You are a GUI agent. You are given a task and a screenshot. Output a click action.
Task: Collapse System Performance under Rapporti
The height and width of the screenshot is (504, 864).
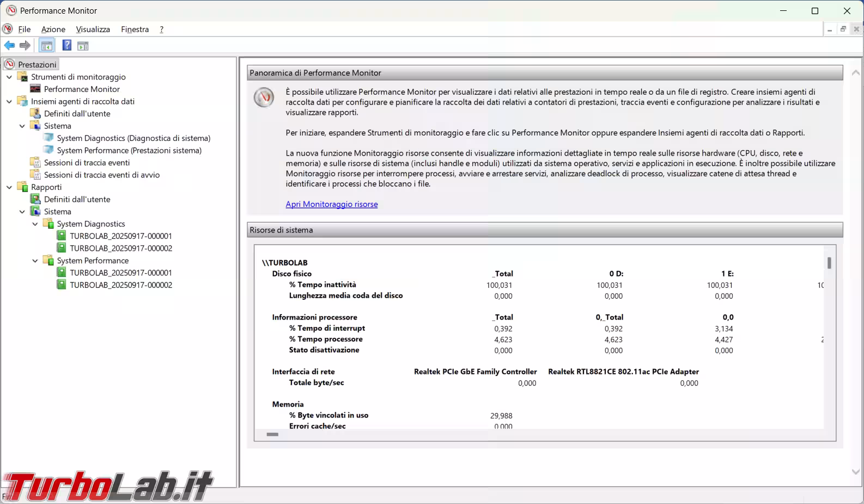35,261
